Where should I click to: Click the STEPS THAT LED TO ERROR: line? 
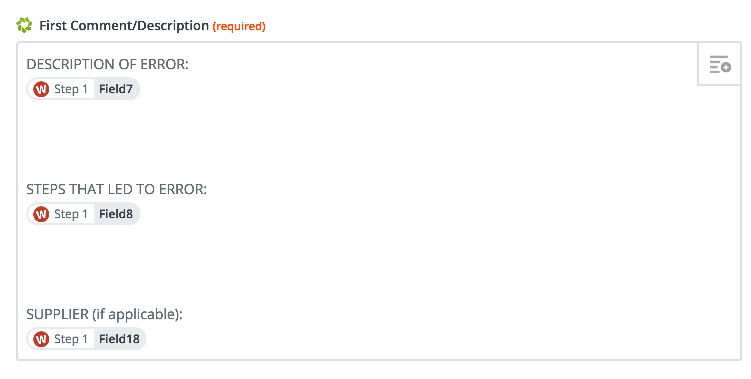116,189
